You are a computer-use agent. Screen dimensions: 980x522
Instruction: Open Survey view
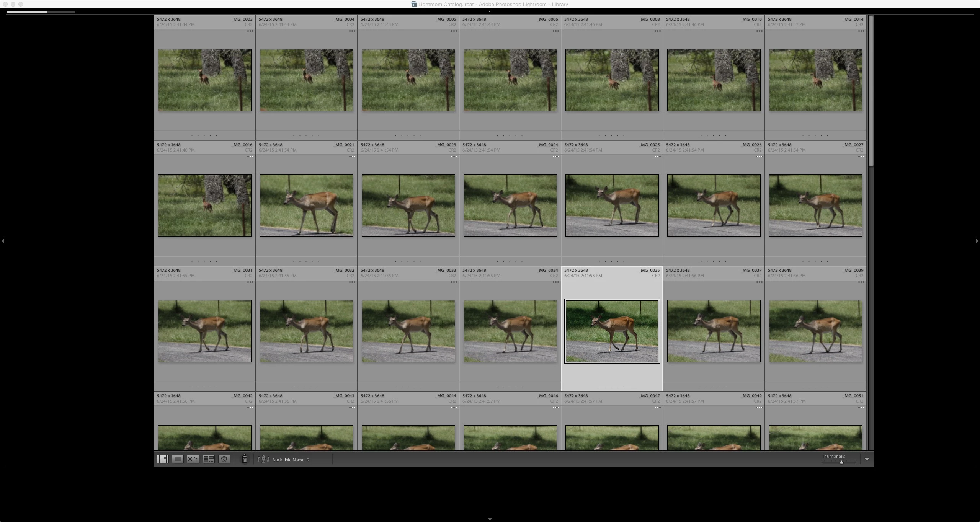(209, 459)
